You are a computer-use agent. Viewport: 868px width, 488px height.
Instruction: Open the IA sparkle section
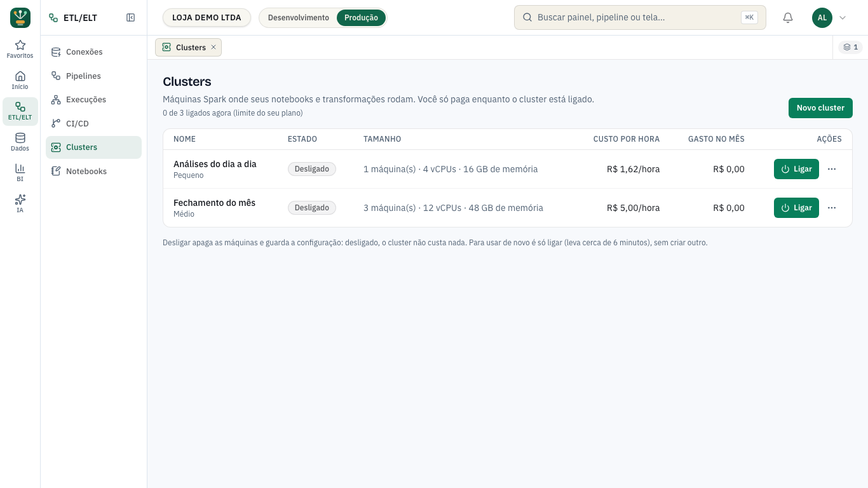point(20,204)
